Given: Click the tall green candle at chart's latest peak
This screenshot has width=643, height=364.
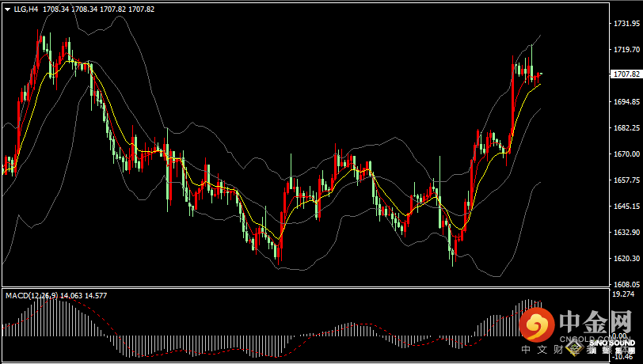Looking at the screenshot, I should 531,62.
